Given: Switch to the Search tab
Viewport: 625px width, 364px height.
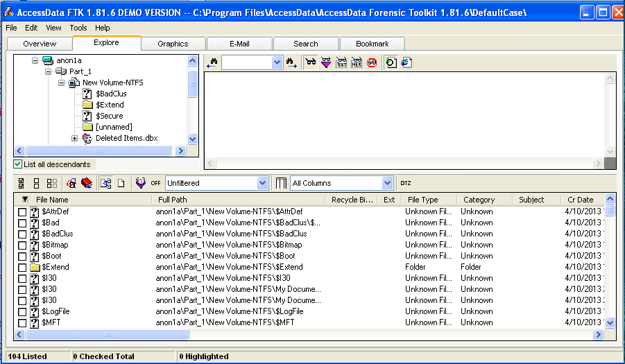Looking at the screenshot, I should click(306, 44).
